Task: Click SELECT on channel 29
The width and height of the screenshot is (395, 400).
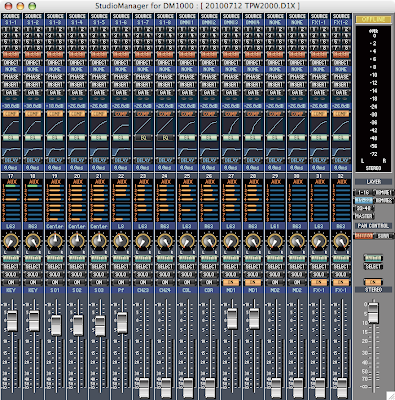Action: pyautogui.click(x=275, y=267)
